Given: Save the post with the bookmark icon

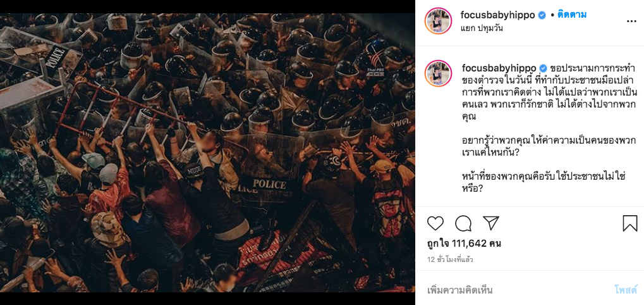Looking at the screenshot, I should pyautogui.click(x=630, y=223).
